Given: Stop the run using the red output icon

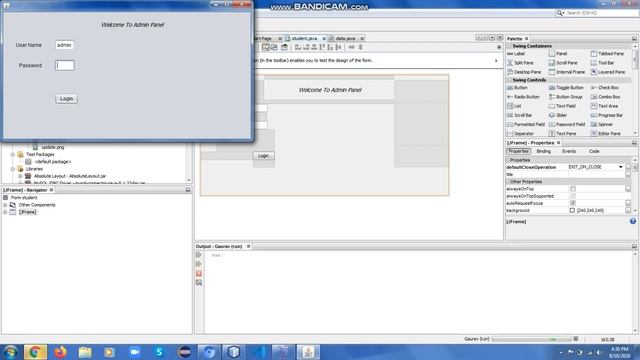Looking at the screenshot, I should point(199,273).
